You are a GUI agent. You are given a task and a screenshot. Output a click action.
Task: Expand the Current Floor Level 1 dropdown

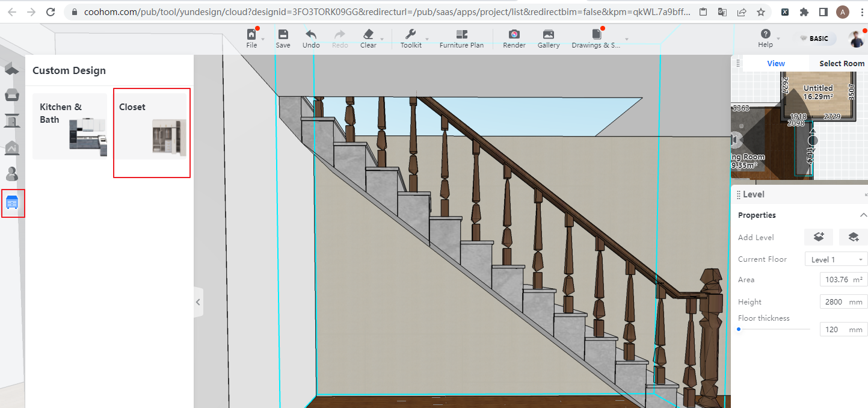(836, 259)
